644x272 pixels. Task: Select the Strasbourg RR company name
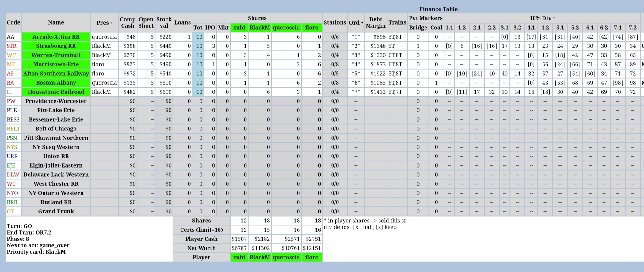tap(56, 46)
